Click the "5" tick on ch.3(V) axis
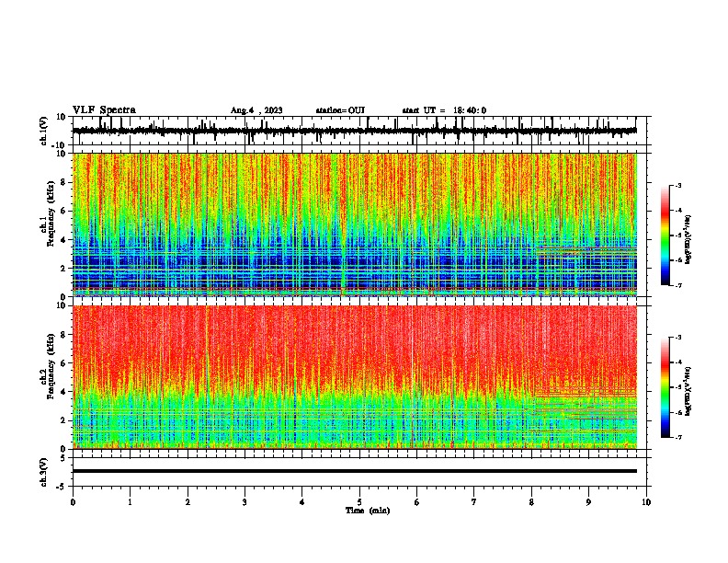The width and height of the screenshot is (728, 563). [64, 458]
